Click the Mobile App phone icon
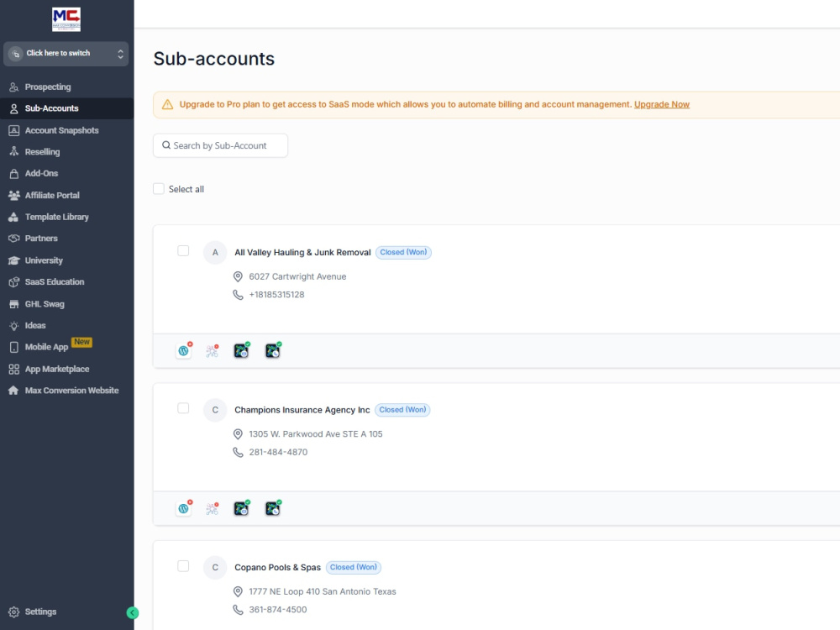The height and width of the screenshot is (630, 840). [x=14, y=347]
